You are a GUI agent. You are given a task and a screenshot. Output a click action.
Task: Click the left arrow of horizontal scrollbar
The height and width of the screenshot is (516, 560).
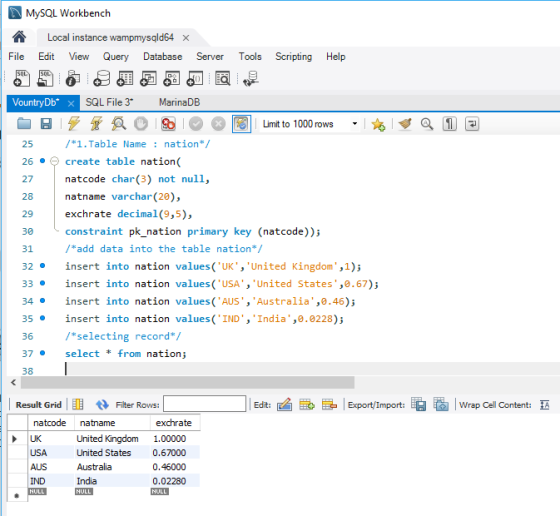13,382
